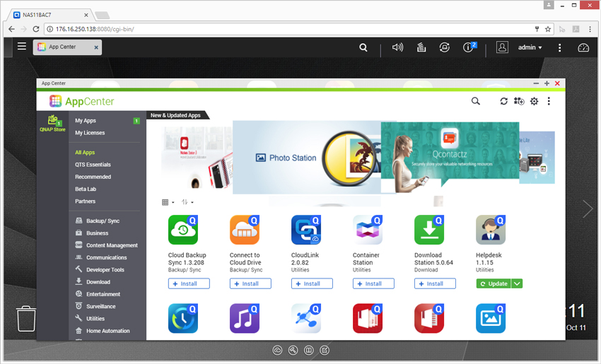The image size is (601, 364).
Task: Install Container Station
Action: pyautogui.click(x=373, y=283)
